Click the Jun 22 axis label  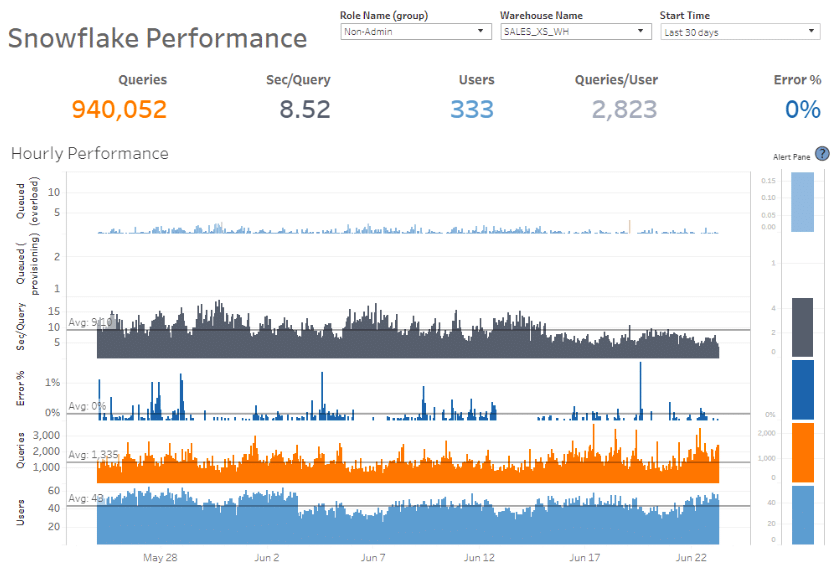[691, 557]
